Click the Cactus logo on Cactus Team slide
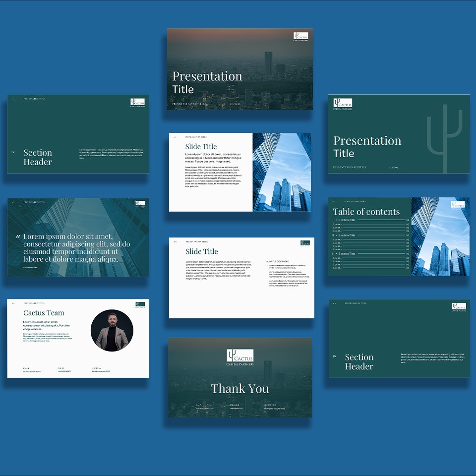This screenshot has width=476, height=476. pos(141,305)
